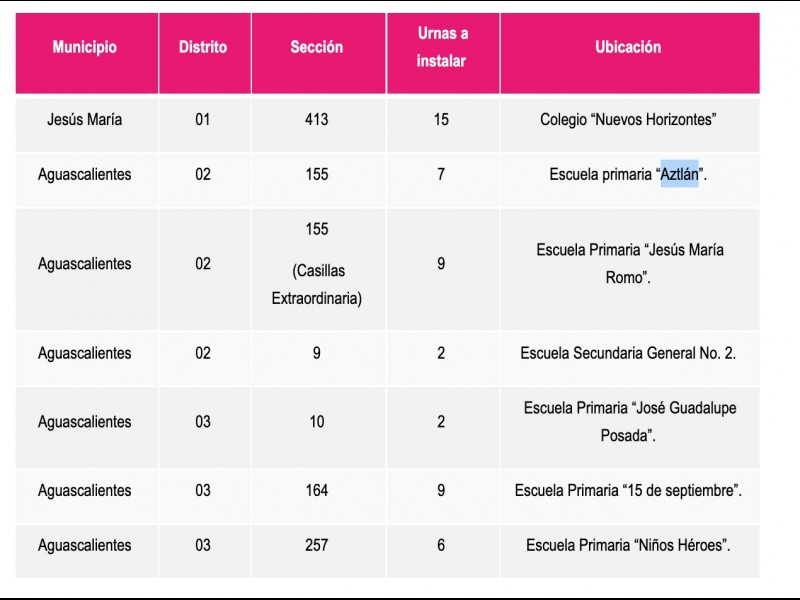Click section number 10
The image size is (800, 600).
pyautogui.click(x=317, y=422)
